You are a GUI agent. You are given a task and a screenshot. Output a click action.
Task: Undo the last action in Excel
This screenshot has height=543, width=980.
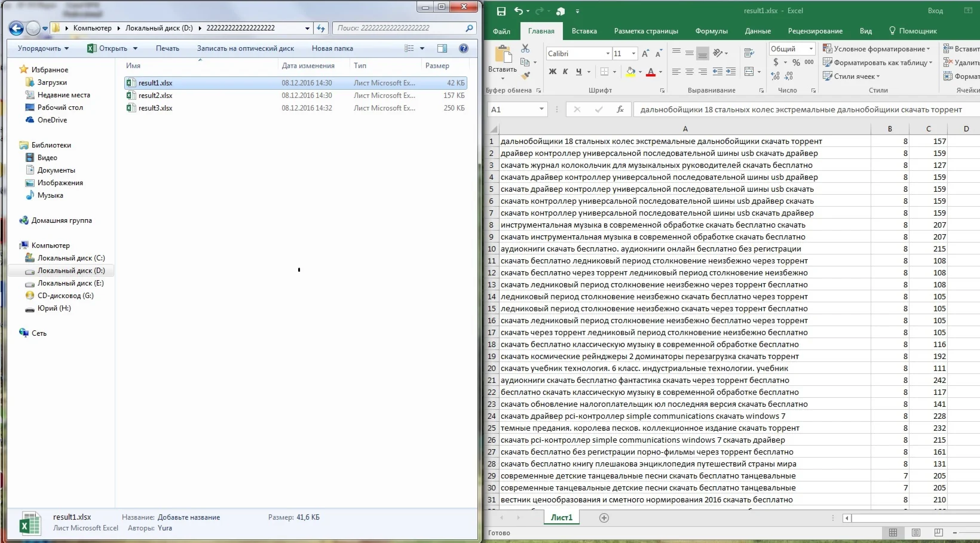[x=518, y=11]
